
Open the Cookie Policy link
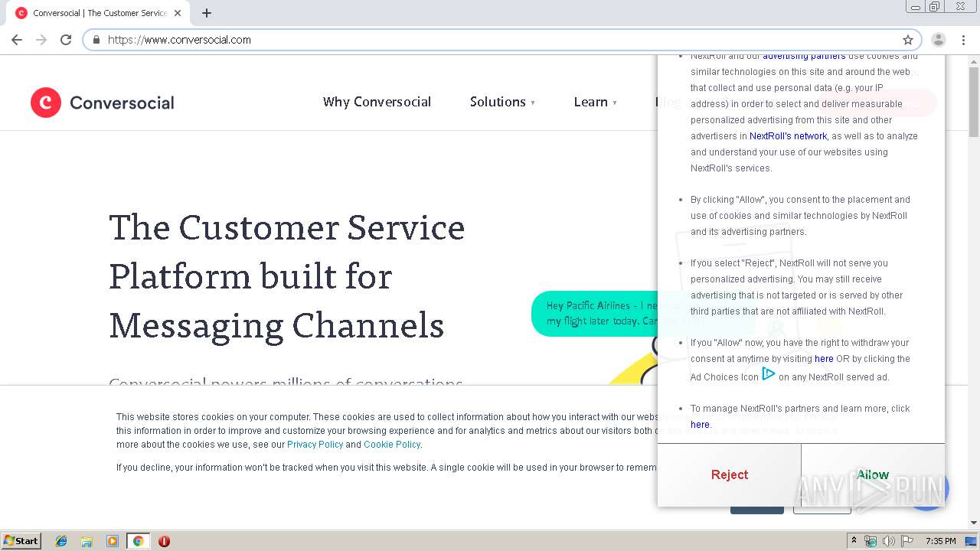click(x=392, y=445)
